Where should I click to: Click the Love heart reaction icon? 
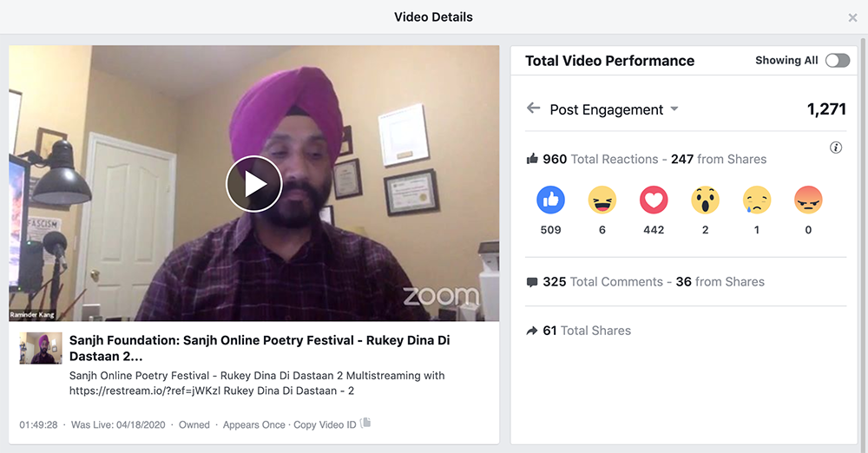pyautogui.click(x=654, y=201)
